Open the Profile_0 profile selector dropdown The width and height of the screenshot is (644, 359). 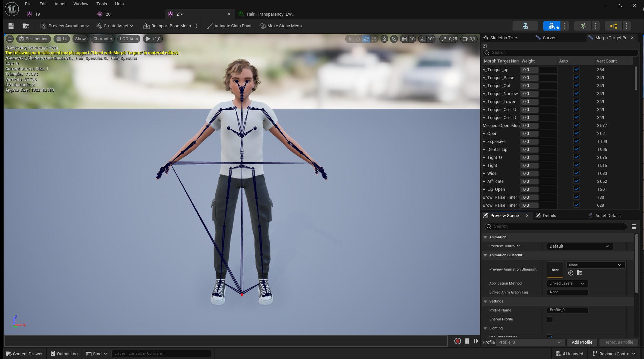coord(530,342)
